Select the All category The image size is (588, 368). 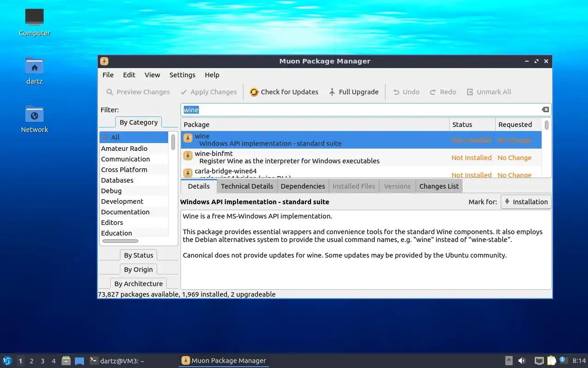tap(134, 137)
